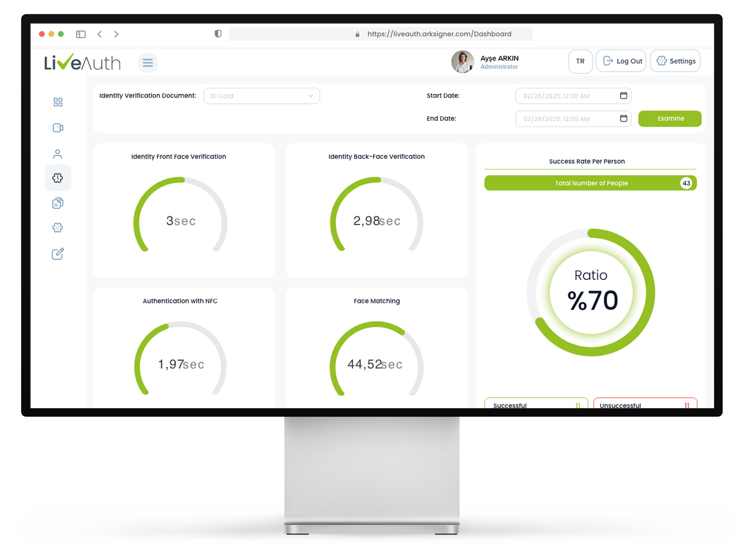737x560 pixels.
Task: Click Success Rate Per Person heading
Action: 587,161
